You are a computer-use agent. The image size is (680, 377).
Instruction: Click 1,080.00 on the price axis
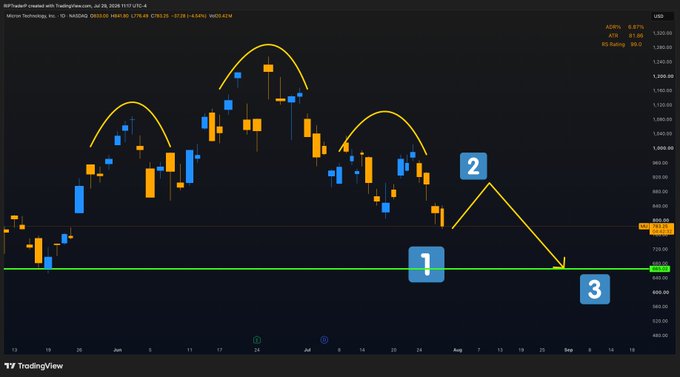click(662, 119)
